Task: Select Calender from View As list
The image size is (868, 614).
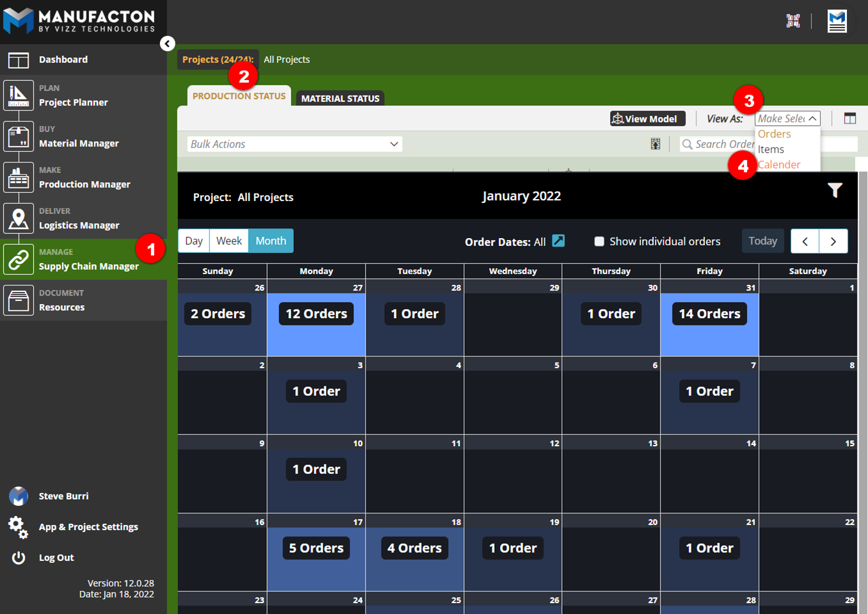Action: point(778,165)
